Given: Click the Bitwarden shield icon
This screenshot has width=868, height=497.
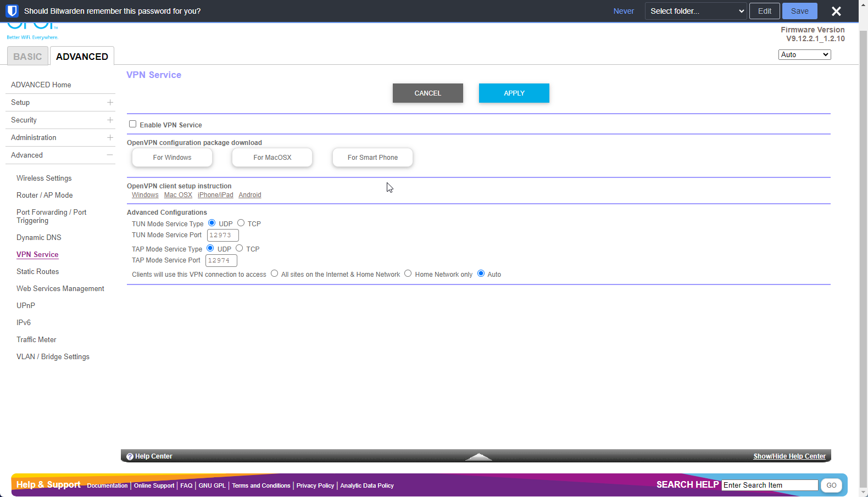Looking at the screenshot, I should tap(12, 11).
